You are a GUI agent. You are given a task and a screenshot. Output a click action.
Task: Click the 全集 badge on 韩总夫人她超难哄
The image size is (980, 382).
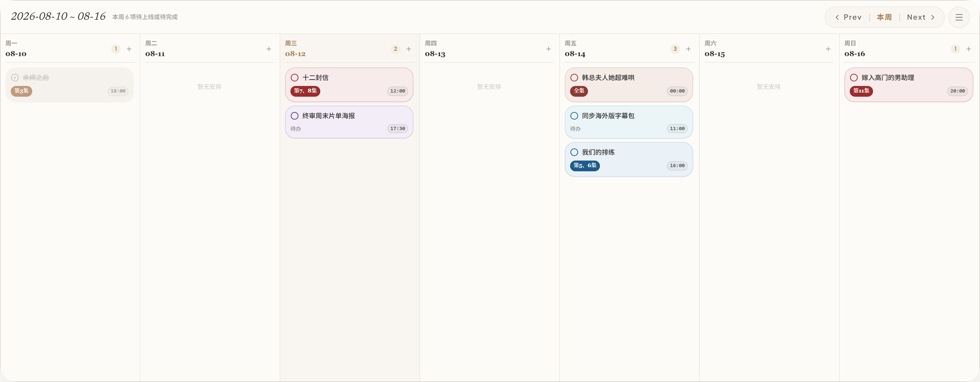pyautogui.click(x=579, y=91)
